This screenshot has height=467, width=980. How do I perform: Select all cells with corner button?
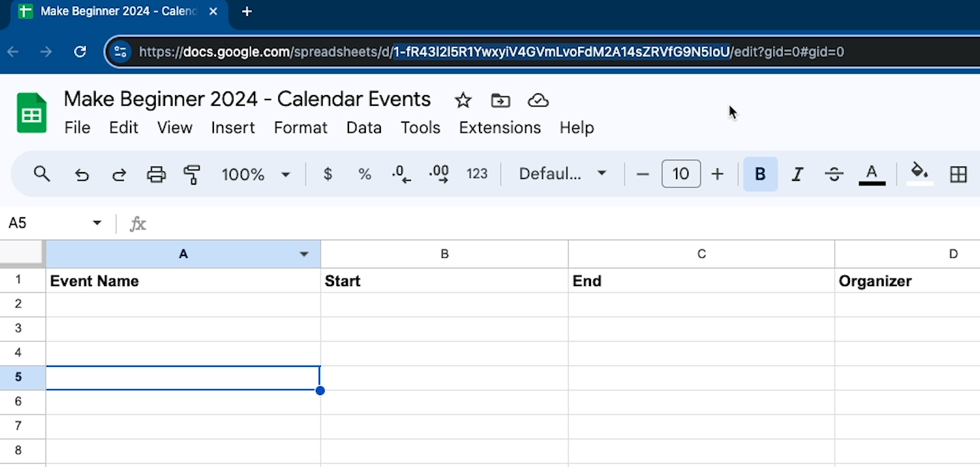[x=23, y=254]
